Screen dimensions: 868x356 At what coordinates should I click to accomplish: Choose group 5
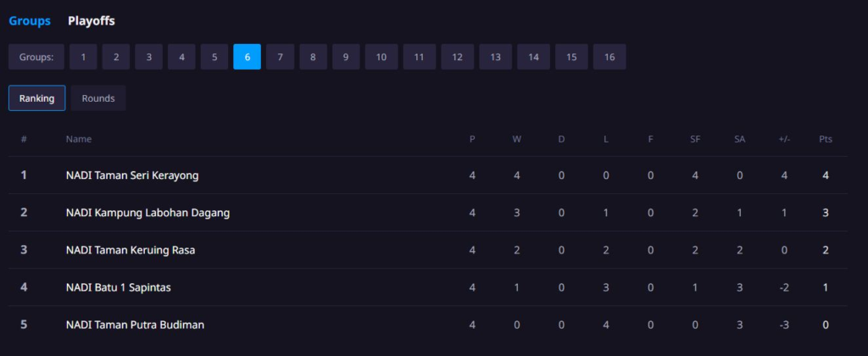click(x=214, y=57)
